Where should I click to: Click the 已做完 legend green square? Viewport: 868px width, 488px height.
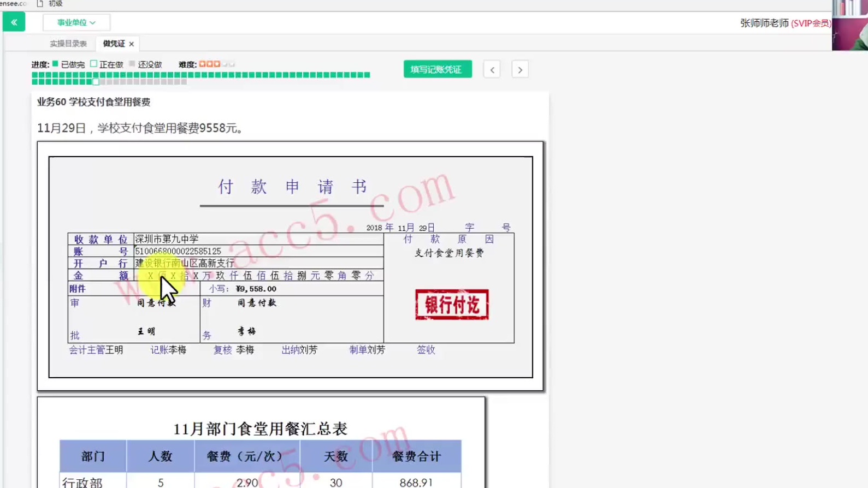(55, 64)
